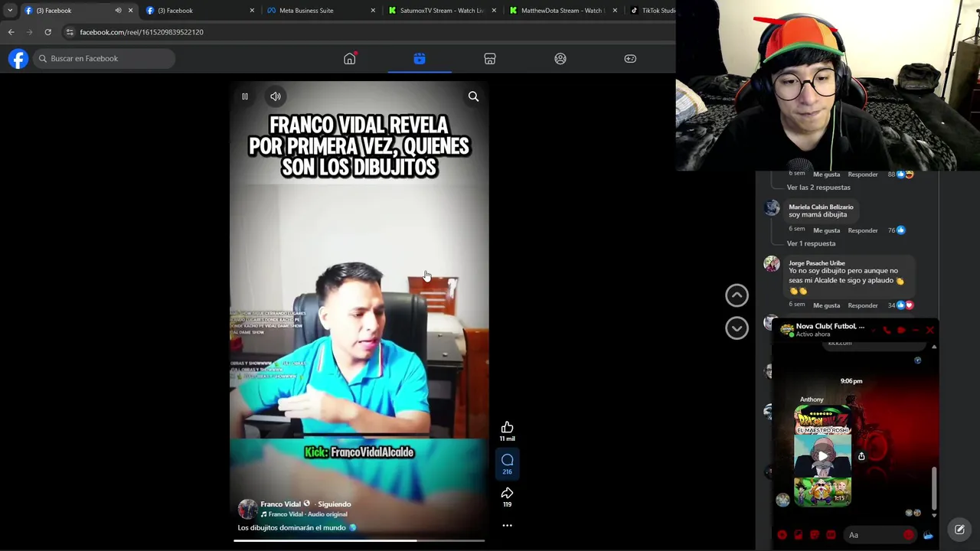Forward the video with share icon in chat
The image size is (980, 551).
pos(861,456)
